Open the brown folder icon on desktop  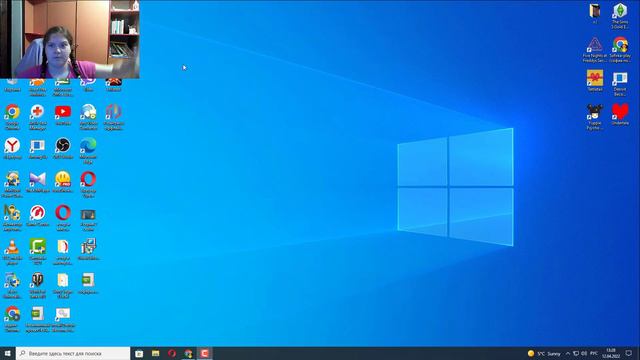pos(595,13)
